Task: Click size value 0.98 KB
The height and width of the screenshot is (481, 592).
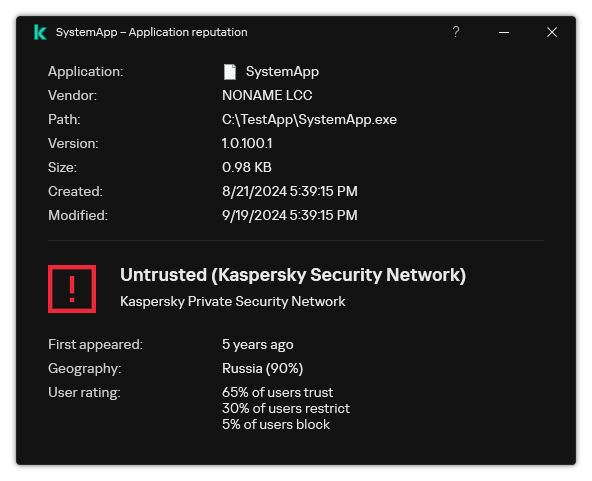Action: 247,167
